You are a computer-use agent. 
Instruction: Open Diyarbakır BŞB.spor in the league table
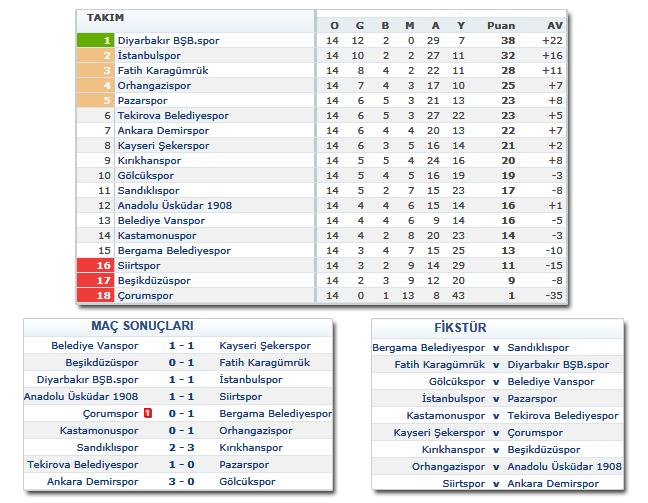click(x=168, y=41)
